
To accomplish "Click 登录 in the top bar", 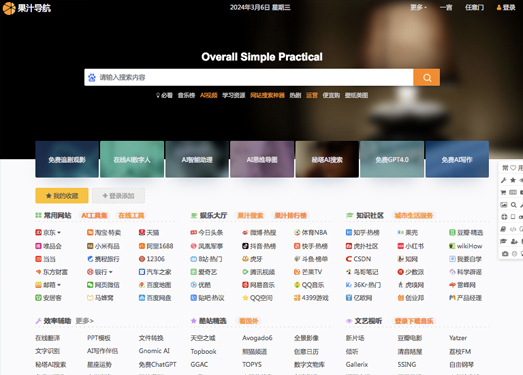I will (506, 7).
